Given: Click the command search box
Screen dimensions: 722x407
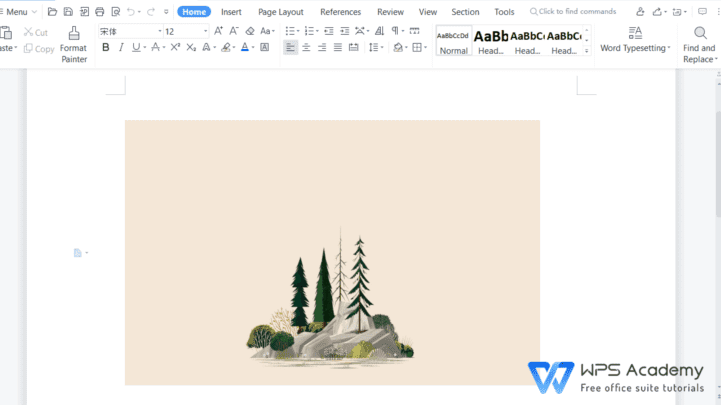Looking at the screenshot, I should click(x=573, y=12).
